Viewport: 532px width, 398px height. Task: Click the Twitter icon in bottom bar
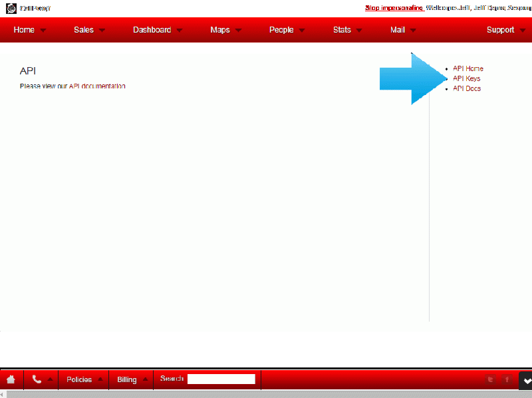point(491,379)
